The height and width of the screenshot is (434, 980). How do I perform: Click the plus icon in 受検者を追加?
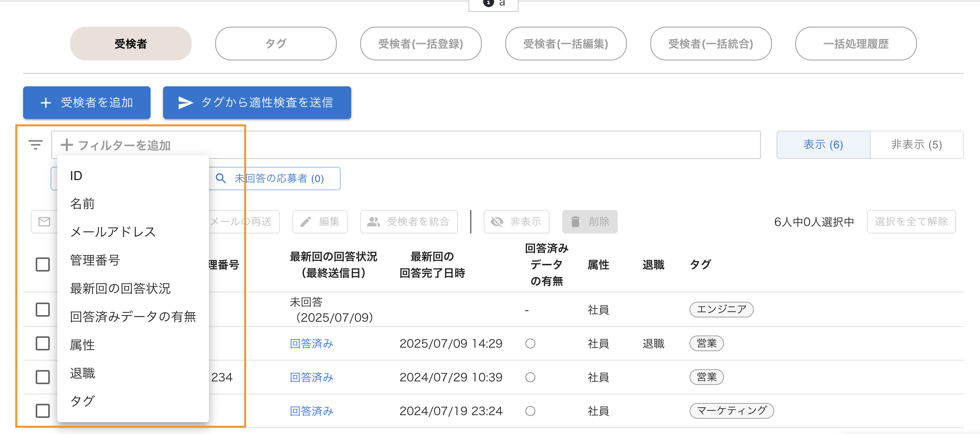[46, 103]
